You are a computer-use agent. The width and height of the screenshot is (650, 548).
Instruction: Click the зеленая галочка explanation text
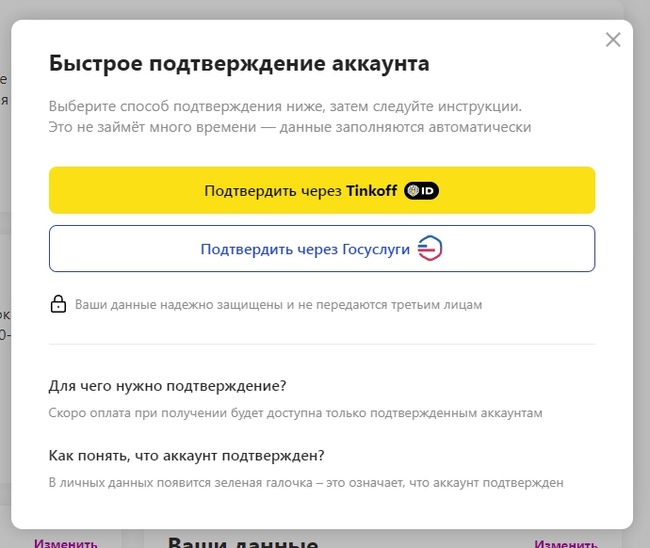[306, 483]
